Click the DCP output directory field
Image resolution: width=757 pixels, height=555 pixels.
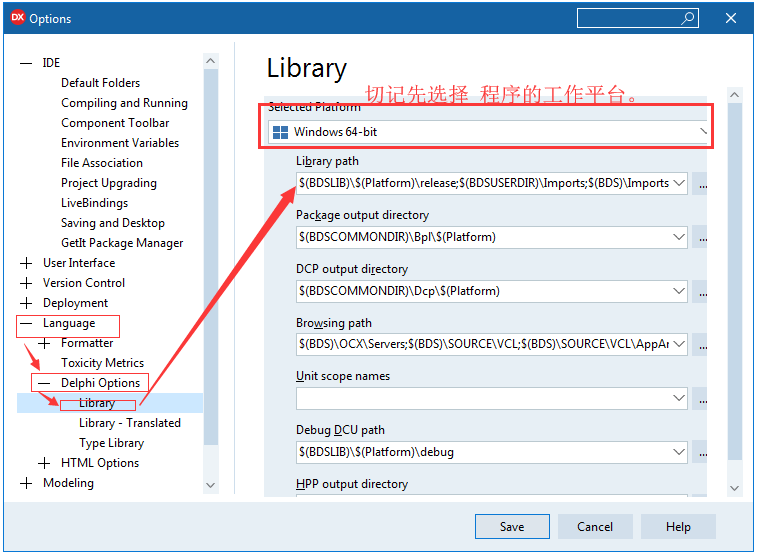pyautogui.click(x=482, y=291)
